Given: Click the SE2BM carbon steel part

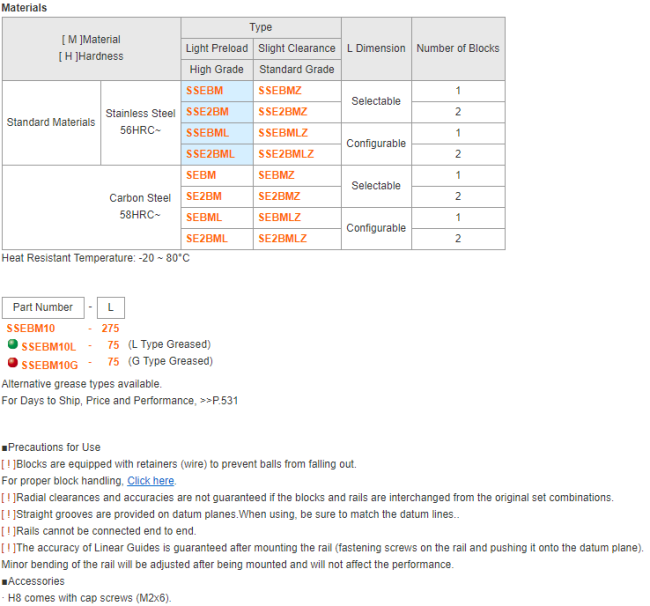Looking at the screenshot, I should [x=204, y=197].
